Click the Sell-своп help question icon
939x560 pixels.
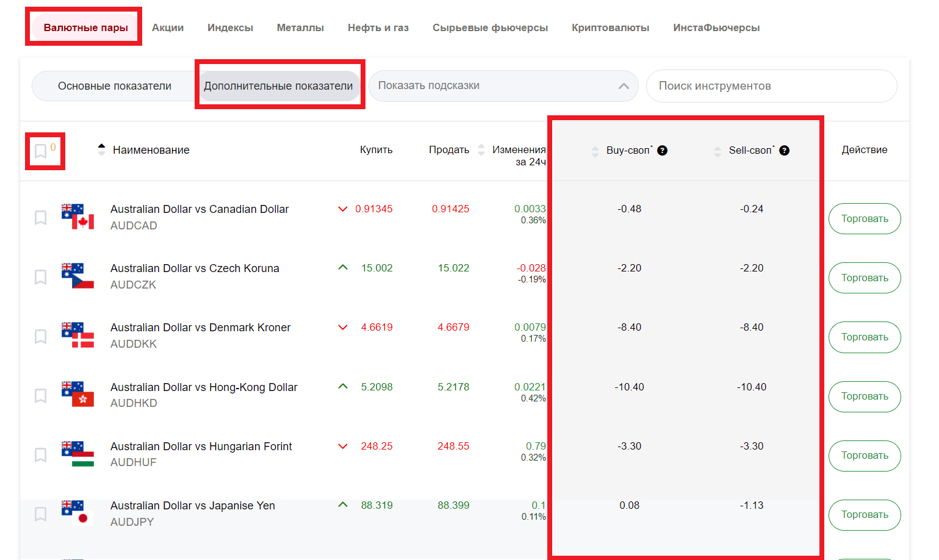(x=785, y=150)
